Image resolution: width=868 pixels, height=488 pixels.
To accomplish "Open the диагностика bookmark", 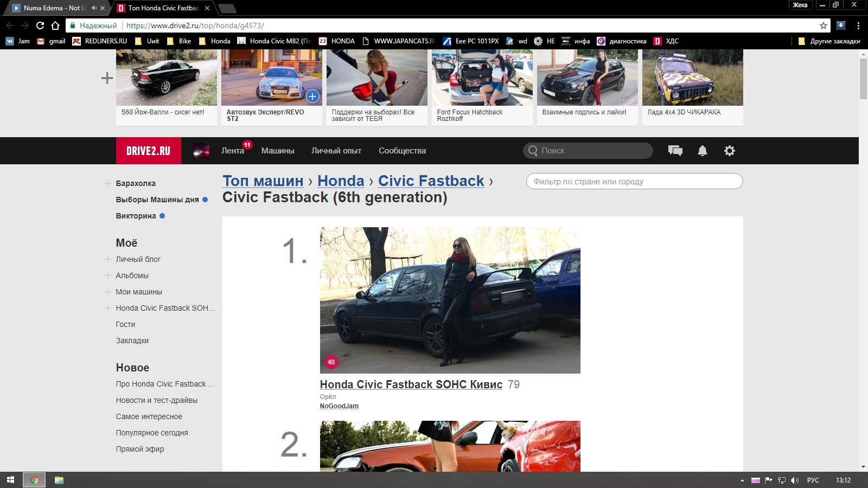I will [x=622, y=41].
